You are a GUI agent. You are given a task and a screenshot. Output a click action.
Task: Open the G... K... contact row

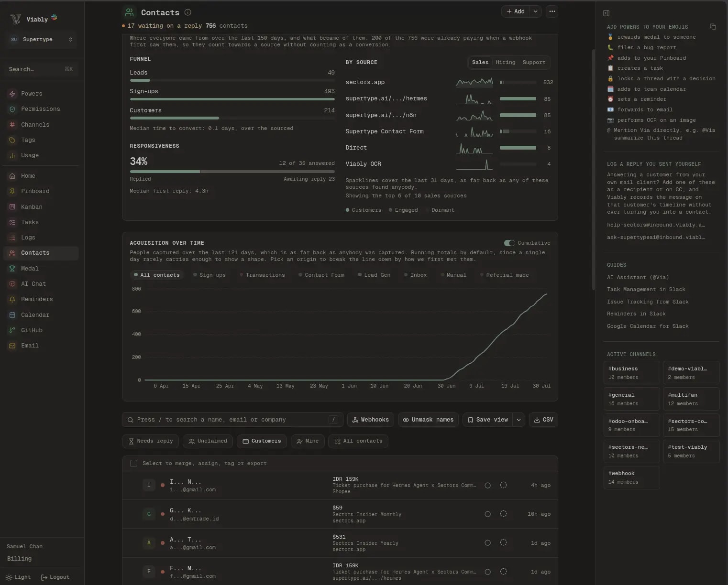tap(340, 514)
